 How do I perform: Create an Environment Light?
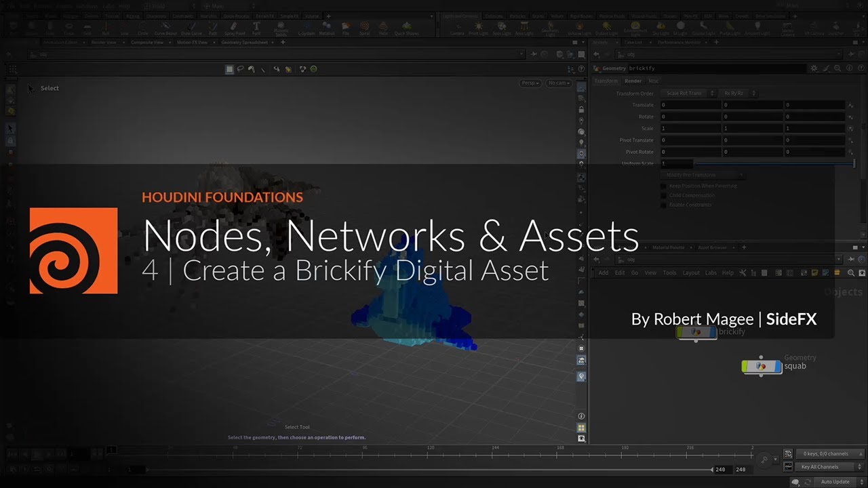(x=635, y=28)
